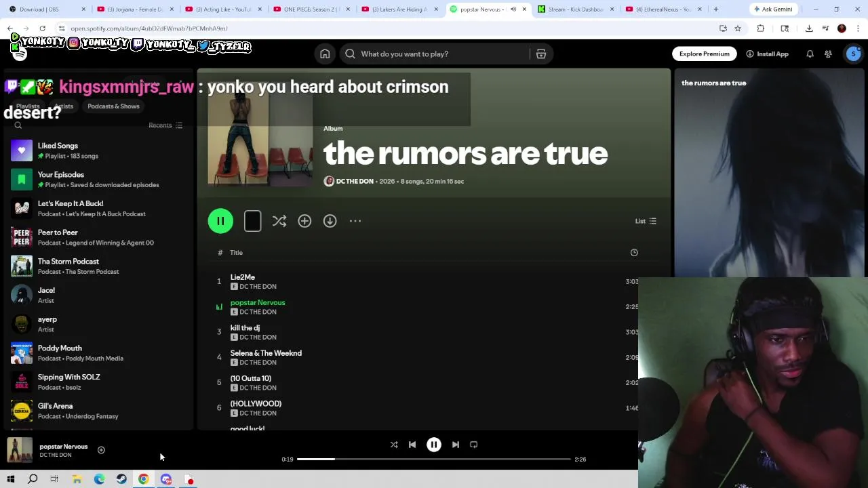Open Liked Songs playlist
868x488 pixels.
99,150
